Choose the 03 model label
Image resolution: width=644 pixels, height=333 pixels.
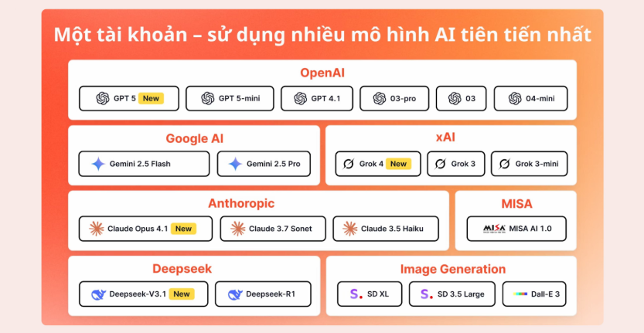(x=470, y=99)
